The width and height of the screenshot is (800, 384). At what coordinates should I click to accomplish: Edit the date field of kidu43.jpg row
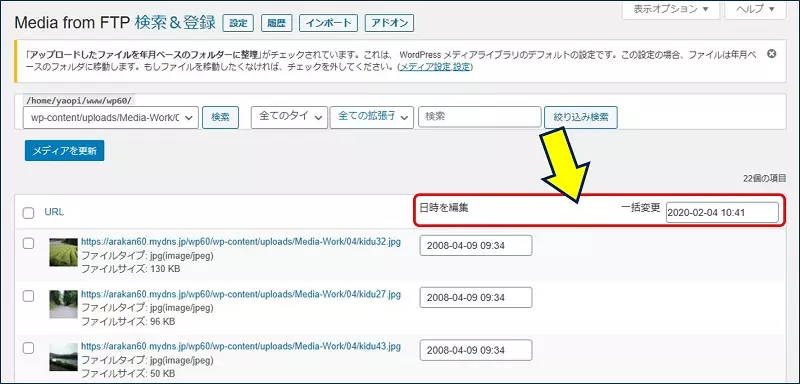[476, 350]
